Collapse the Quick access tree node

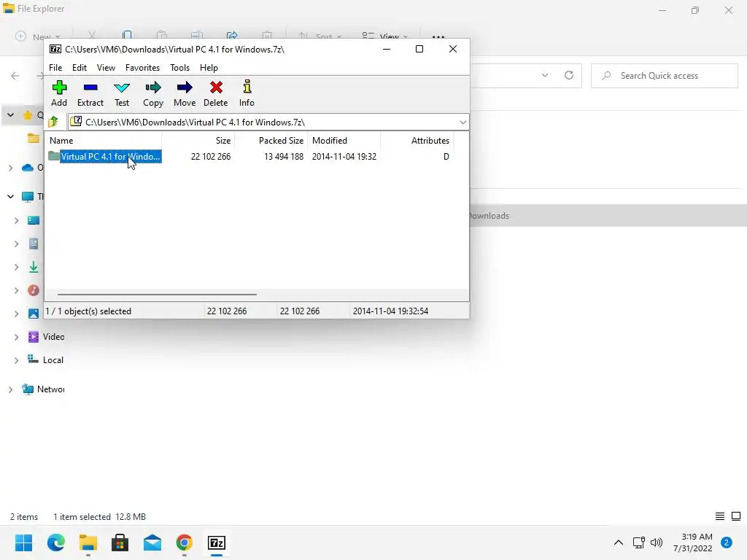coord(10,114)
